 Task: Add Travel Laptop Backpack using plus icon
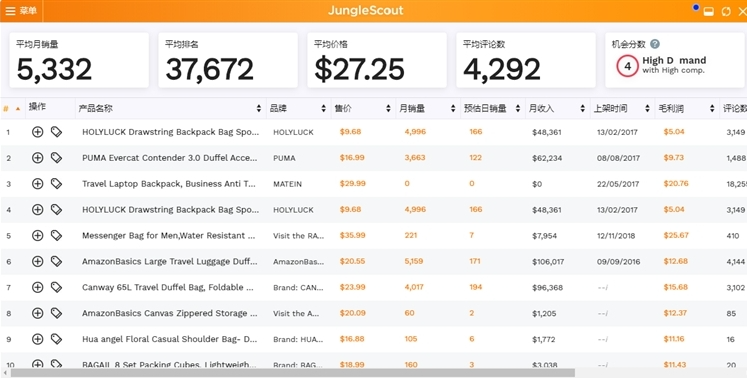[38, 184]
